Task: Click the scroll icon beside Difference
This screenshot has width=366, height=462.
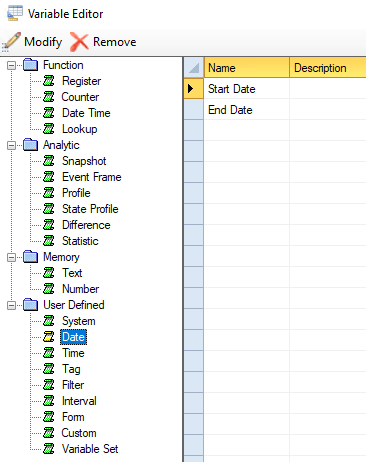Action: (49, 225)
